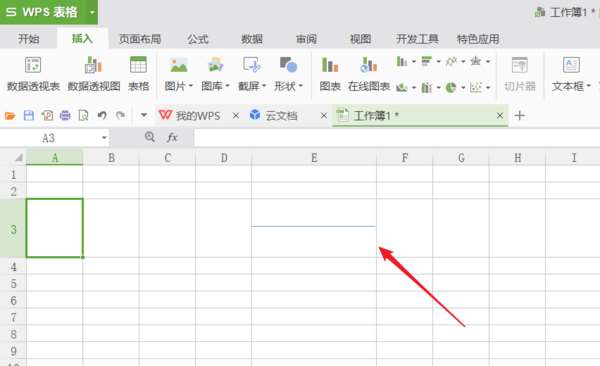Click the save icon in quick toolbar
Screen dimensions: 600x366
pos(29,115)
